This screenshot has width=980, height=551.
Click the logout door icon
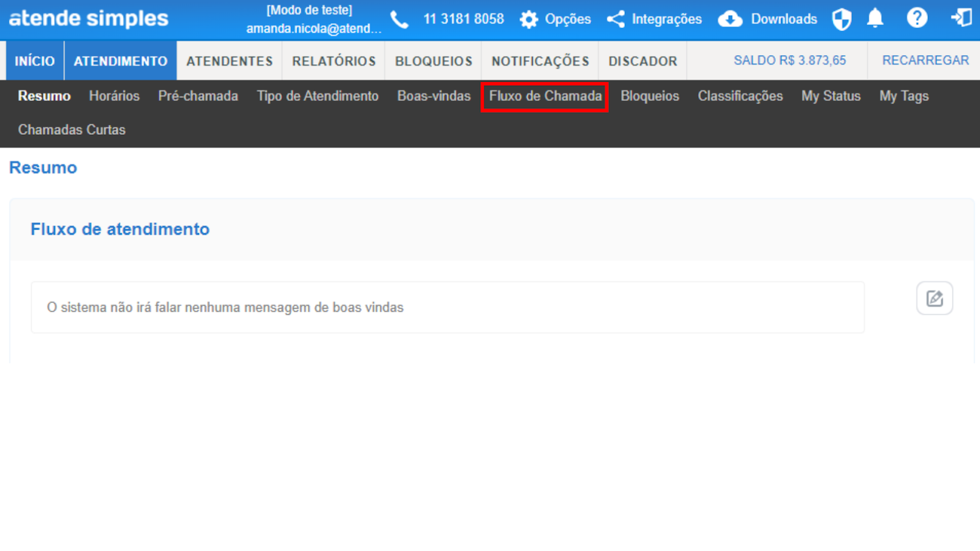click(961, 18)
